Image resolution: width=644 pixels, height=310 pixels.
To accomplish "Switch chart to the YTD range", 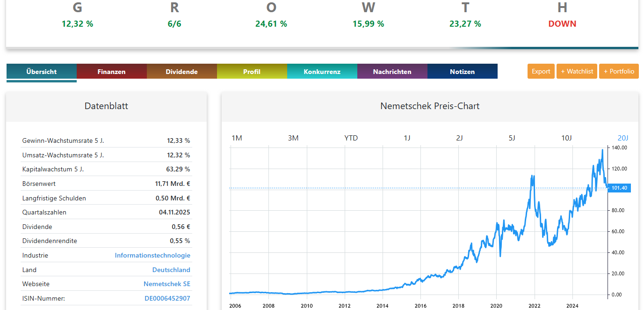I will [x=351, y=138].
